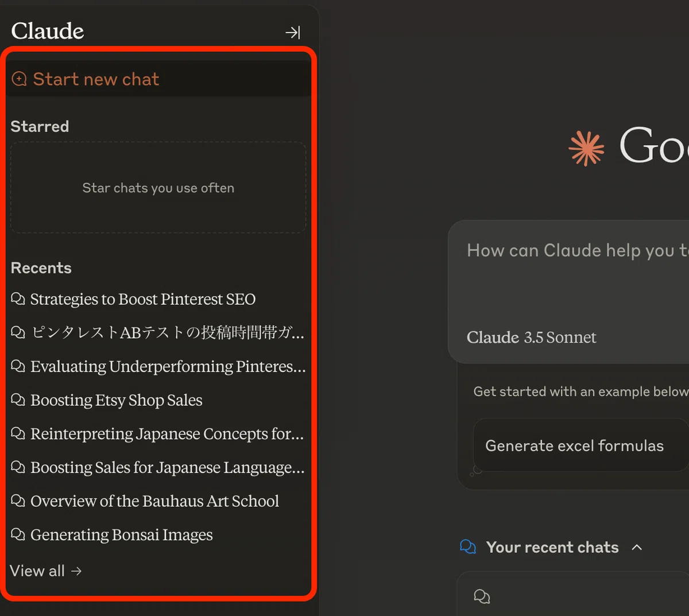Click the How can Claude help you input
This screenshot has width=689, height=616.
click(577, 251)
